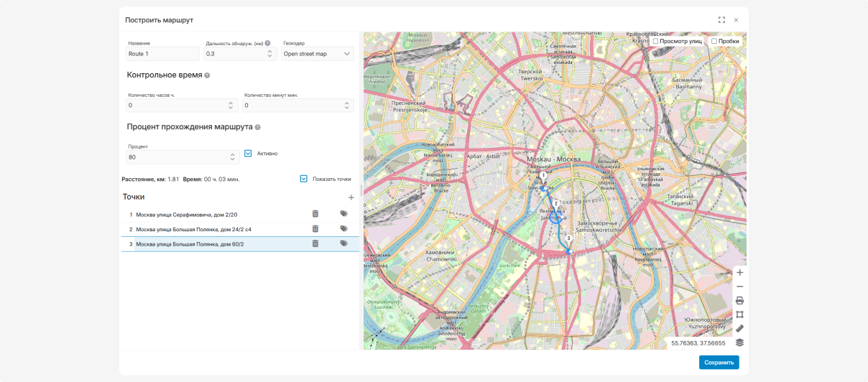Zoom out on the map

(739, 286)
